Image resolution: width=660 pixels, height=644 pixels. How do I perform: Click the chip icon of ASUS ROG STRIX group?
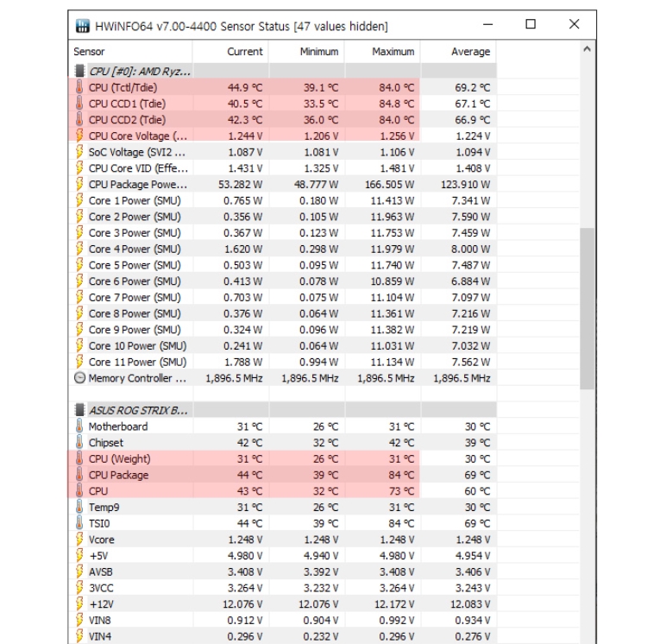tap(79, 410)
